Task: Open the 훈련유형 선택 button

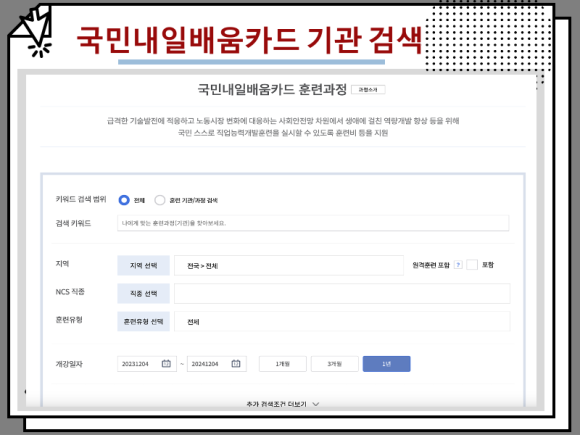Action: coord(144,321)
